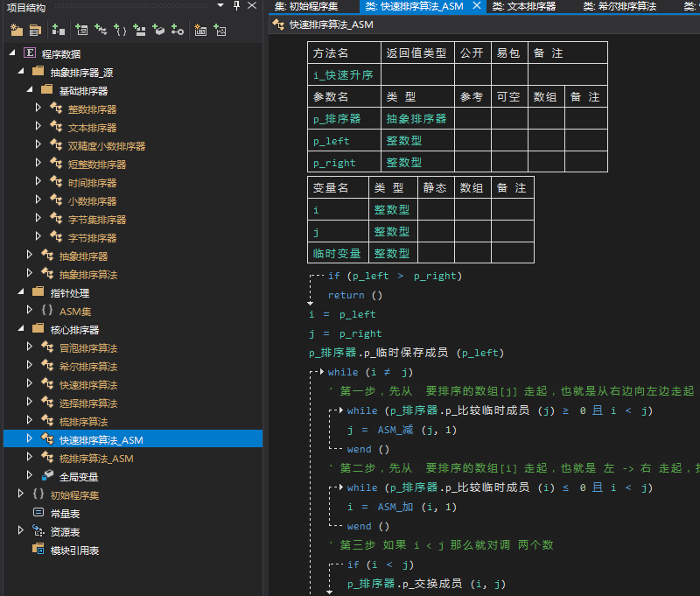This screenshot has height=596, width=700.
Task: Expand the 时间排序器 node
Action: click(x=38, y=181)
